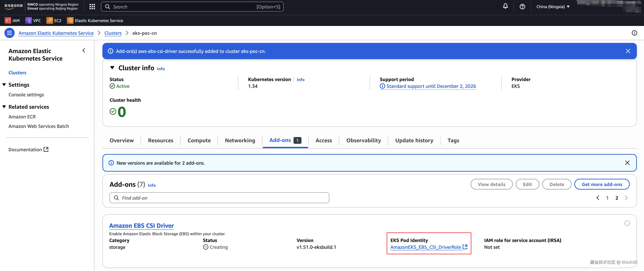Screen dimensions: 644x271
Task: Collapse the Related services navigation group
Action: (4, 107)
